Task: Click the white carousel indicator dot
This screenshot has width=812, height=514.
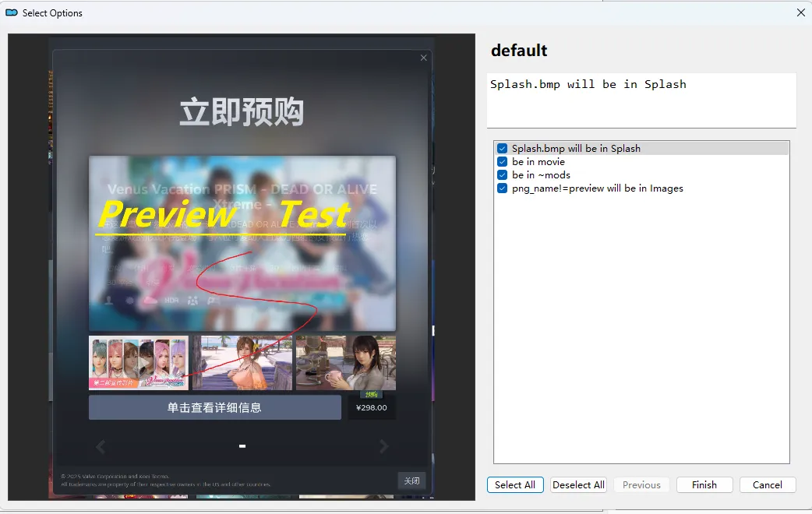Action: tap(242, 446)
